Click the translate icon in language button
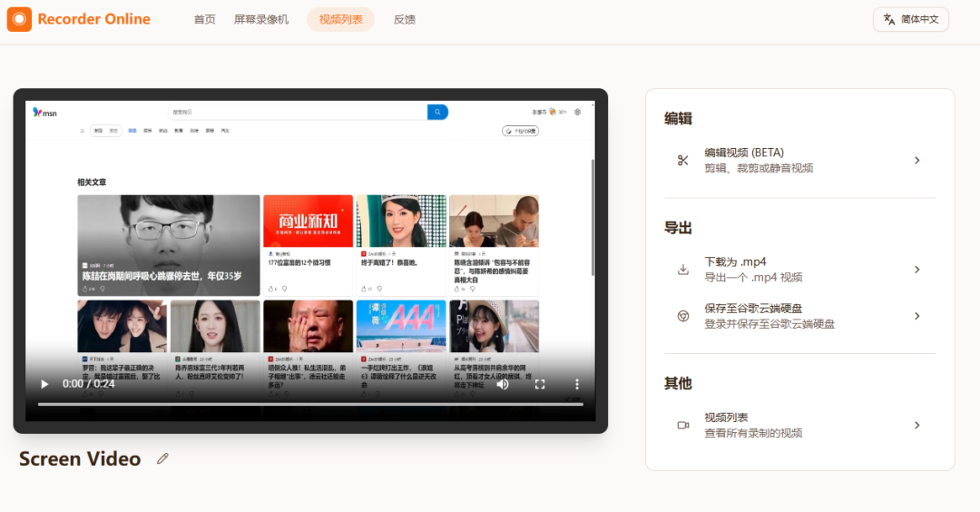980x512 pixels. (888, 19)
